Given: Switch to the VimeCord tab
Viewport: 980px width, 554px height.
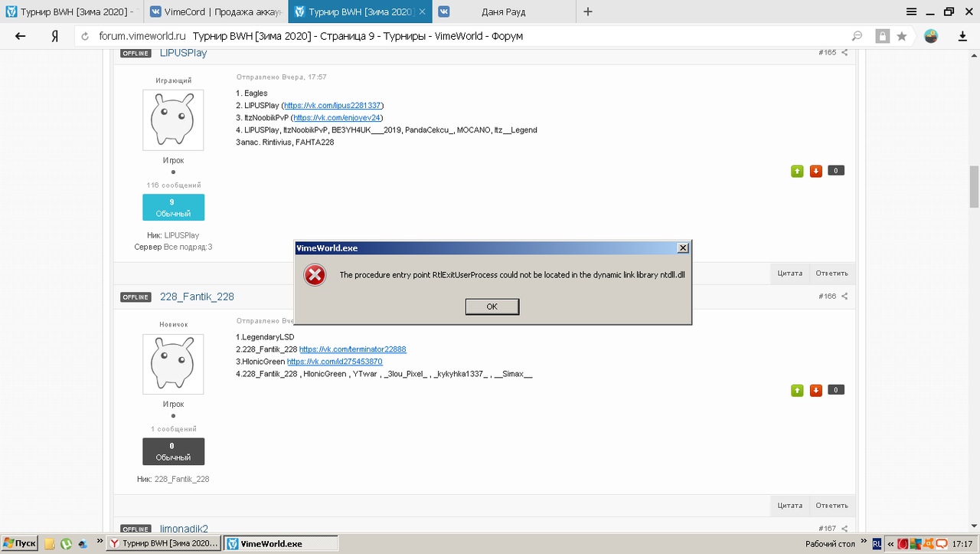Looking at the screenshot, I should tap(215, 11).
